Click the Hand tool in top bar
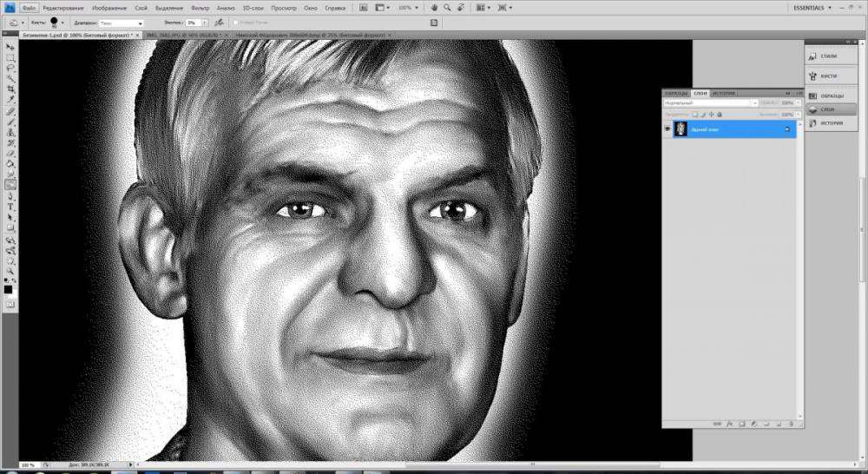This screenshot has height=474, width=868. tap(433, 7)
